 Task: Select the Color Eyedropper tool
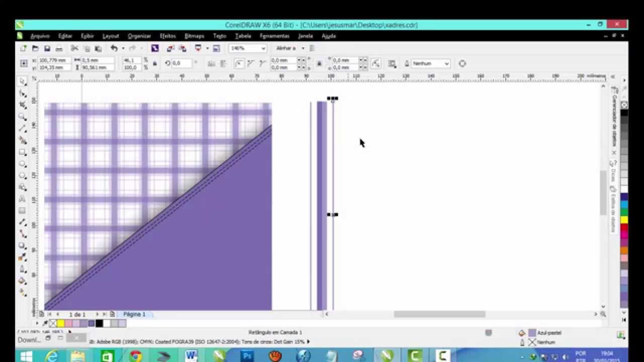[x=23, y=257]
